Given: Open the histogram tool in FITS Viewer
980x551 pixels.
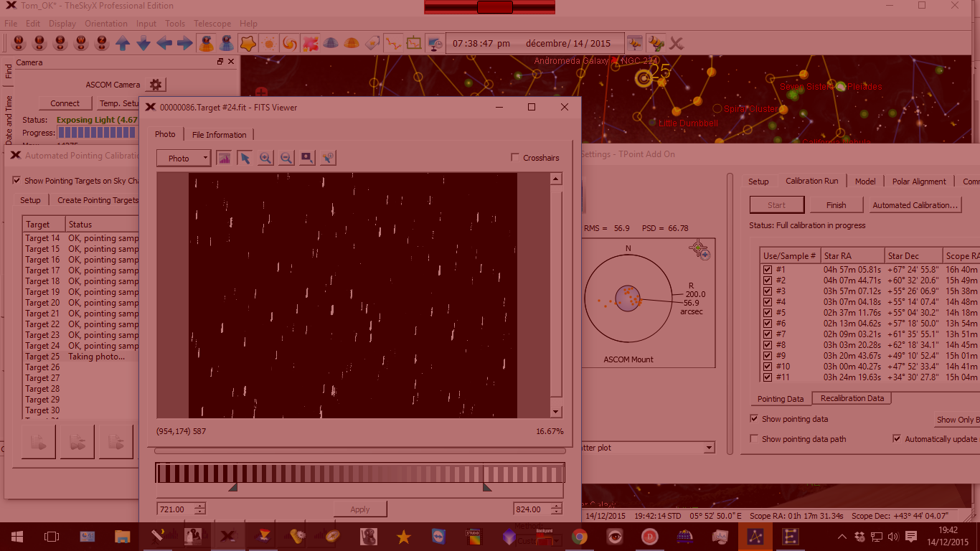Looking at the screenshot, I should [224, 158].
